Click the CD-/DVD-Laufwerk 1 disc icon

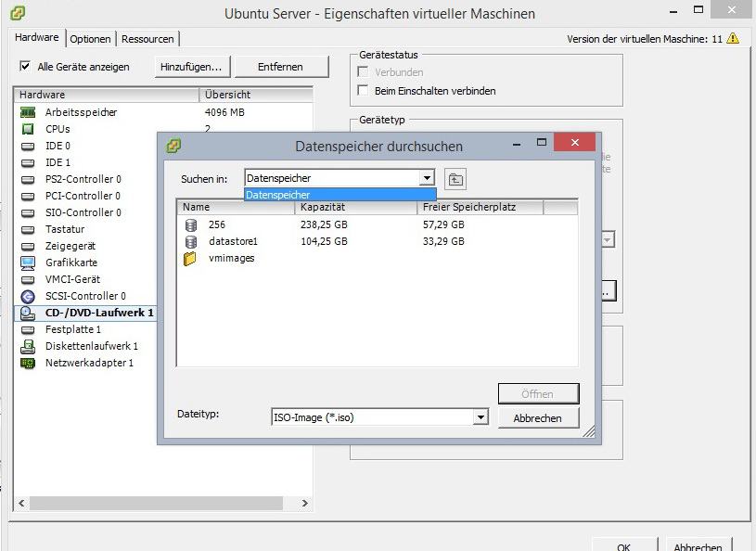click(28, 314)
